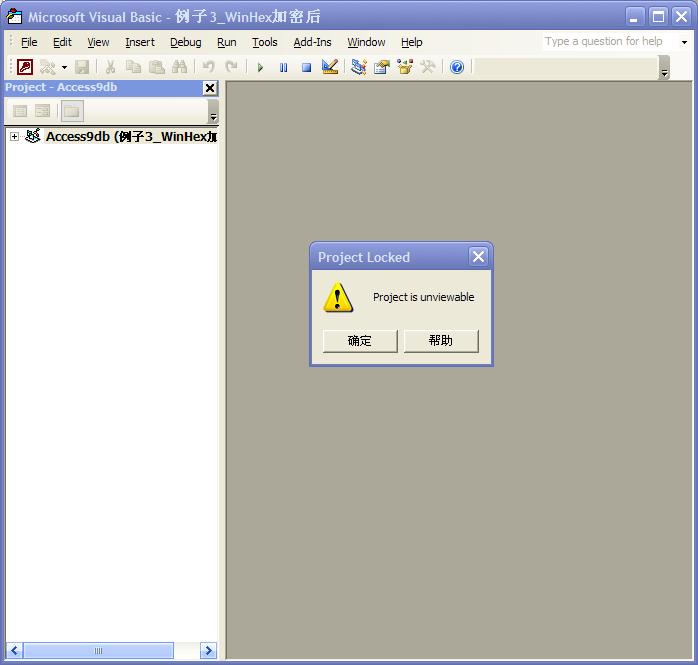Click the View Code icon in Project panel
698x665 pixels.
coord(20,111)
